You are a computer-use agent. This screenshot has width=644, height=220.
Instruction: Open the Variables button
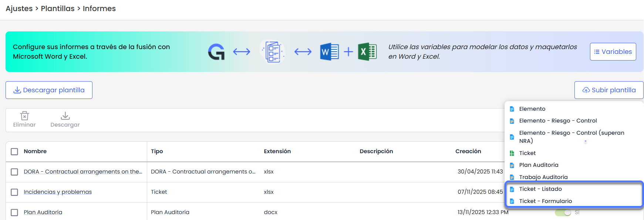point(613,52)
